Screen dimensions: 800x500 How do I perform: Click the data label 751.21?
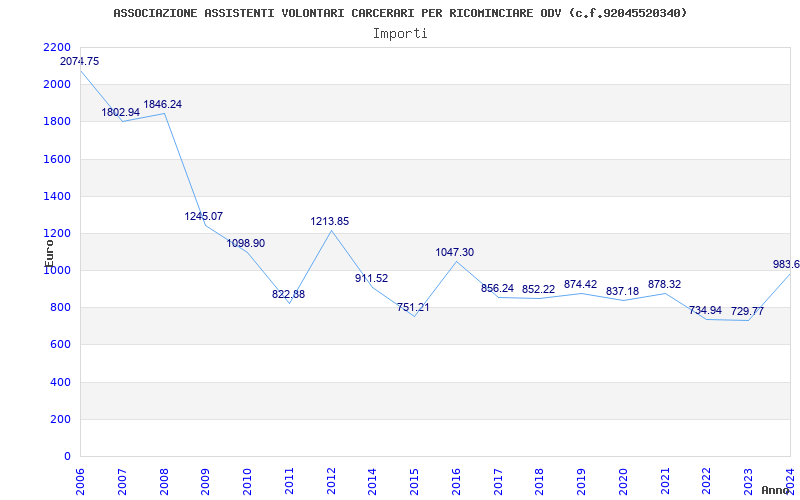413,308
